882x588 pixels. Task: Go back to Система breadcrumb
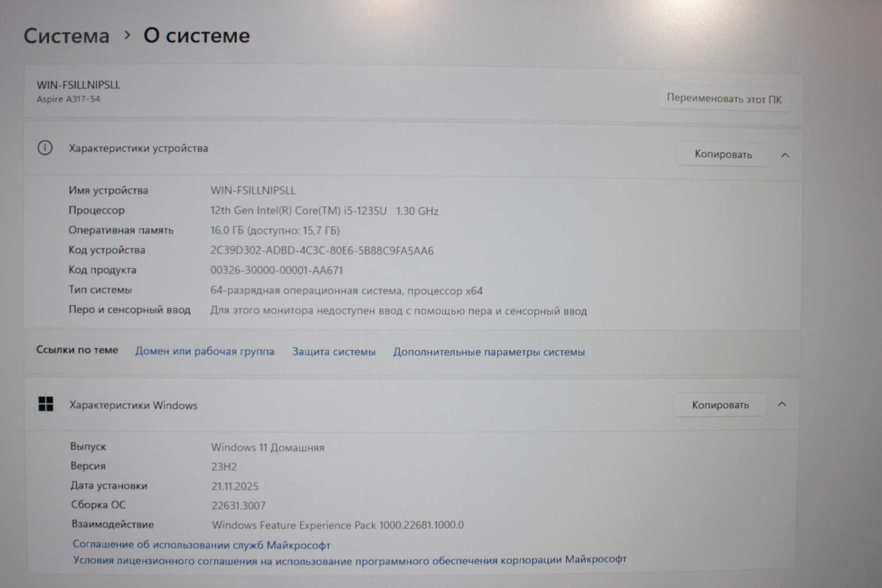pyautogui.click(x=66, y=36)
